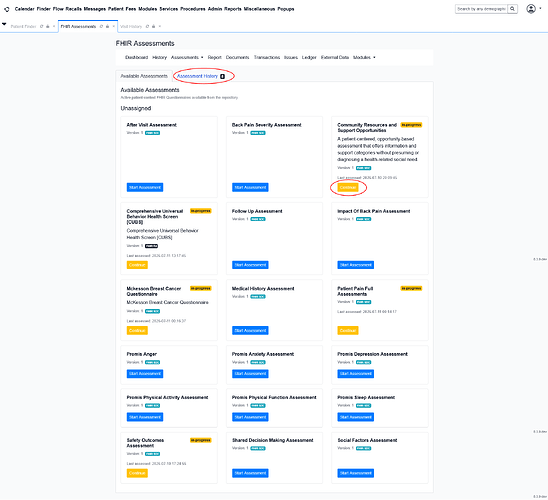Click the OpenEMR logo icon at top-left
The height and width of the screenshot is (500, 548).
coord(7,9)
